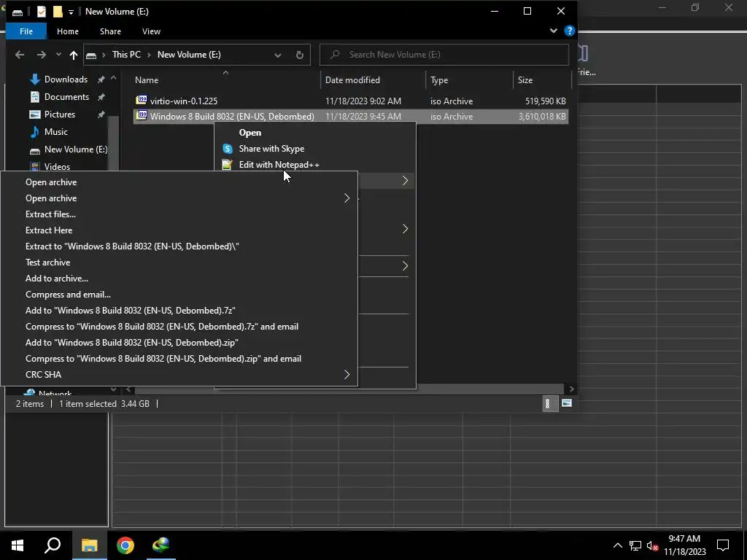Open the address bar history dropdown
747x560 pixels.
point(278,55)
